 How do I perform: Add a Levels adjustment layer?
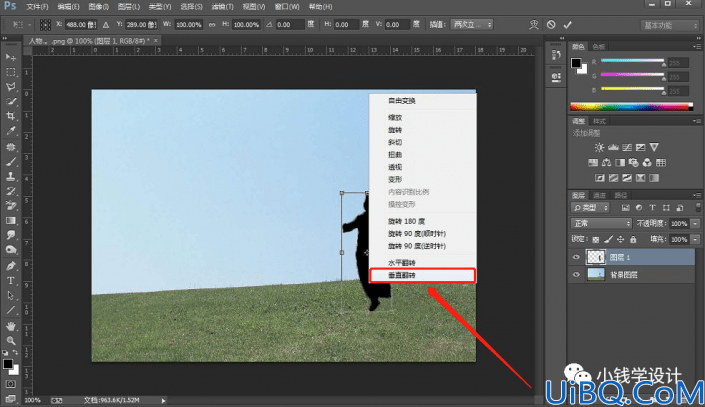click(613, 148)
